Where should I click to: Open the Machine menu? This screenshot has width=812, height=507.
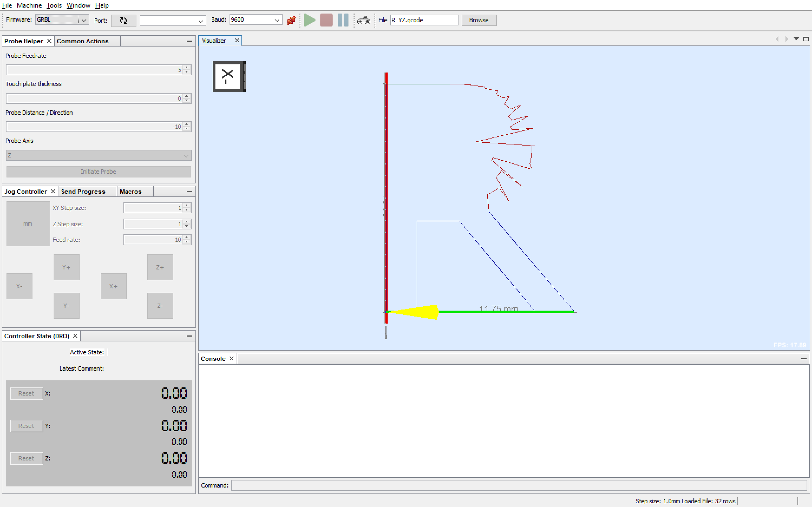29,5
